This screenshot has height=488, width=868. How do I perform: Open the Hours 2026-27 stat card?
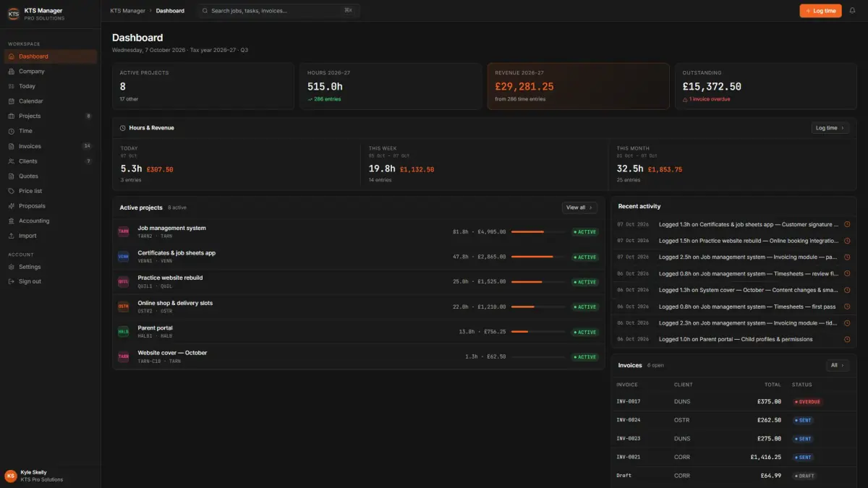(x=391, y=86)
